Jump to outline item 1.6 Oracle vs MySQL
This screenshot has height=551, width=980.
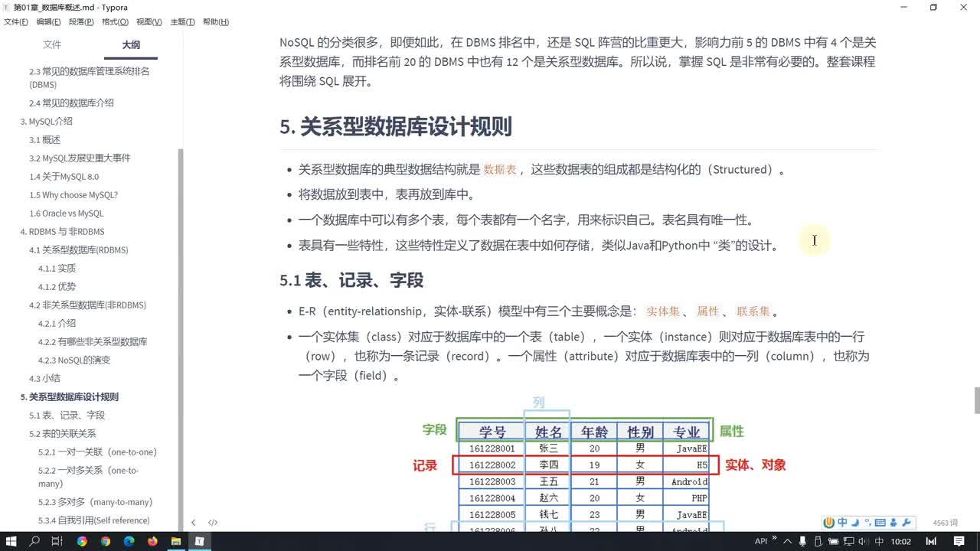click(x=66, y=214)
